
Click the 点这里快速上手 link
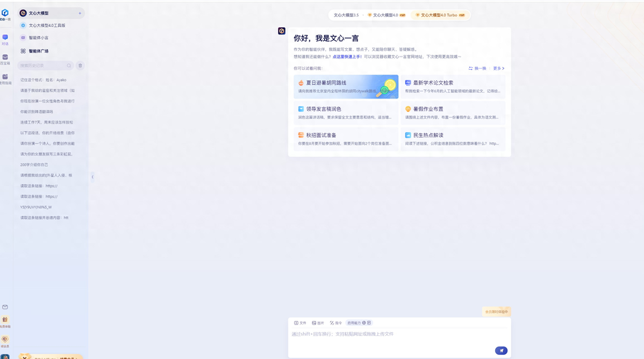click(x=347, y=57)
